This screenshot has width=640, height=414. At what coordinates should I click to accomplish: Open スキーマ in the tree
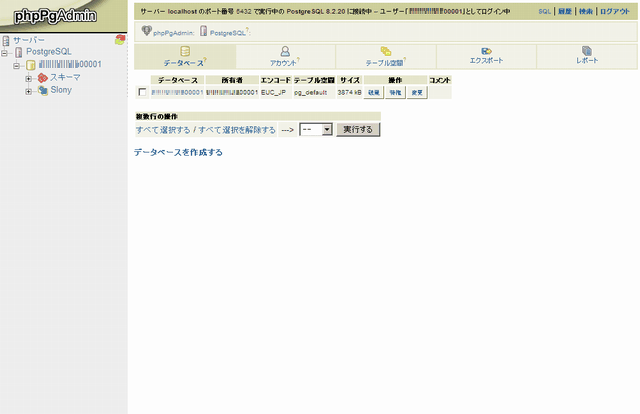pos(65,77)
